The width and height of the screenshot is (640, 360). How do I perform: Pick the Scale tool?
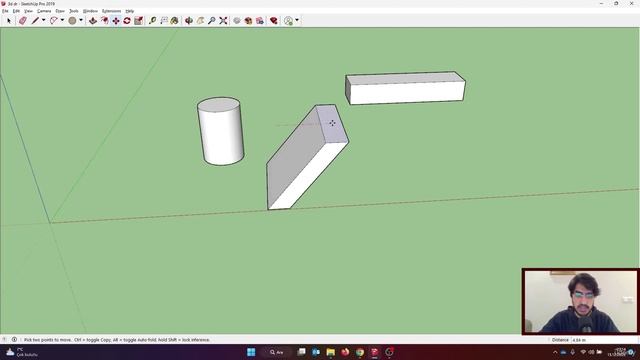coord(138,20)
